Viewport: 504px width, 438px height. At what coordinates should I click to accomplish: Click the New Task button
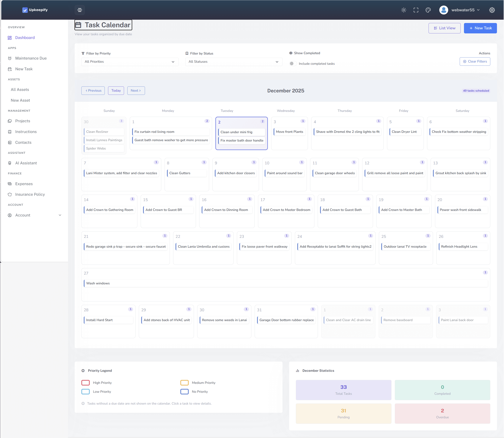(480, 28)
